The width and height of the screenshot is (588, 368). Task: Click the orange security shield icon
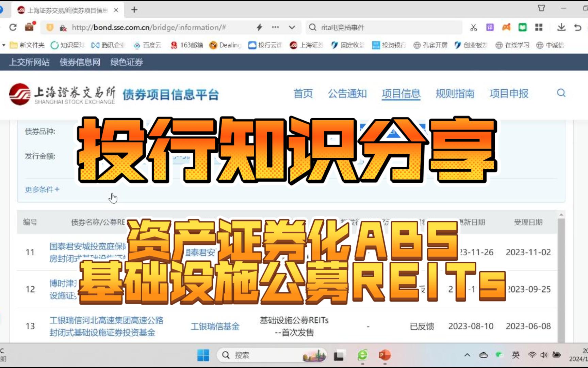coord(50,27)
